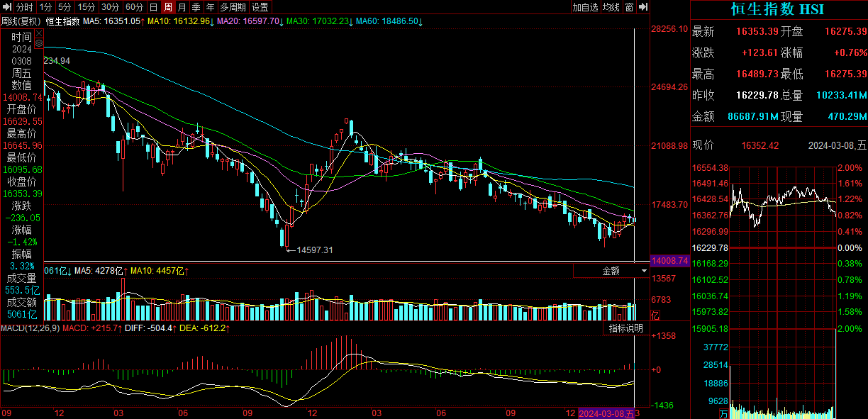Click the 涨幅 value +0.76%

(x=850, y=53)
